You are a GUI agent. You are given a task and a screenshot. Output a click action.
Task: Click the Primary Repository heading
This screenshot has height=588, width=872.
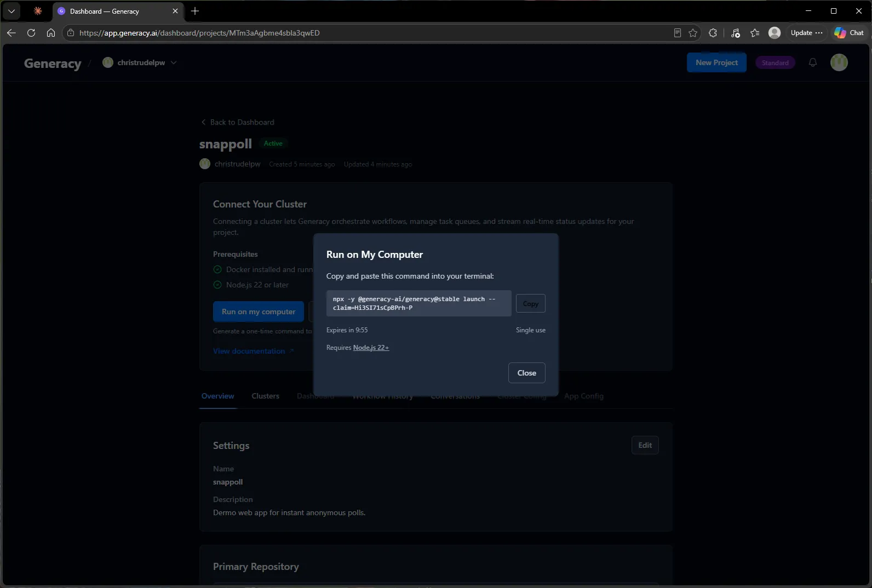pyautogui.click(x=256, y=567)
